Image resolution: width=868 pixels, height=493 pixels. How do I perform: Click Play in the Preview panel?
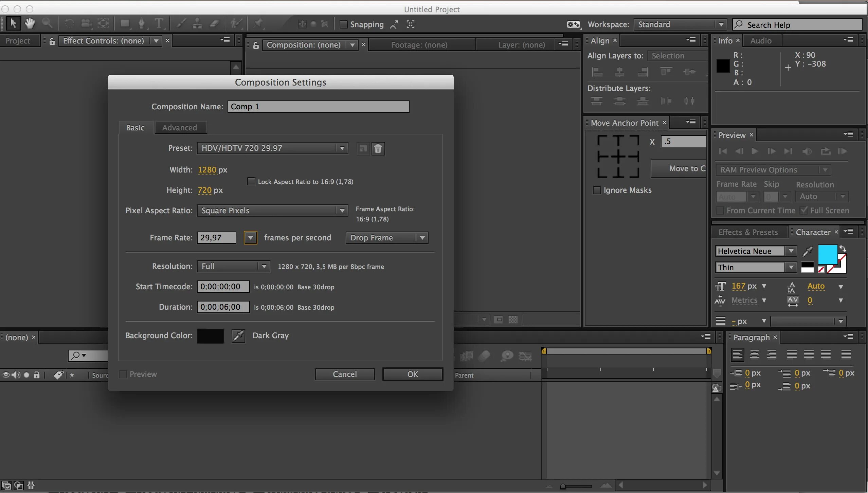[755, 151]
